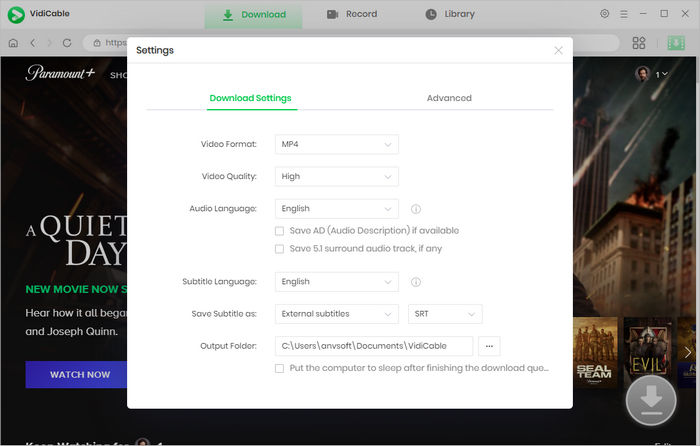
Task: Open the Subtitle Language dropdown
Action: point(337,282)
